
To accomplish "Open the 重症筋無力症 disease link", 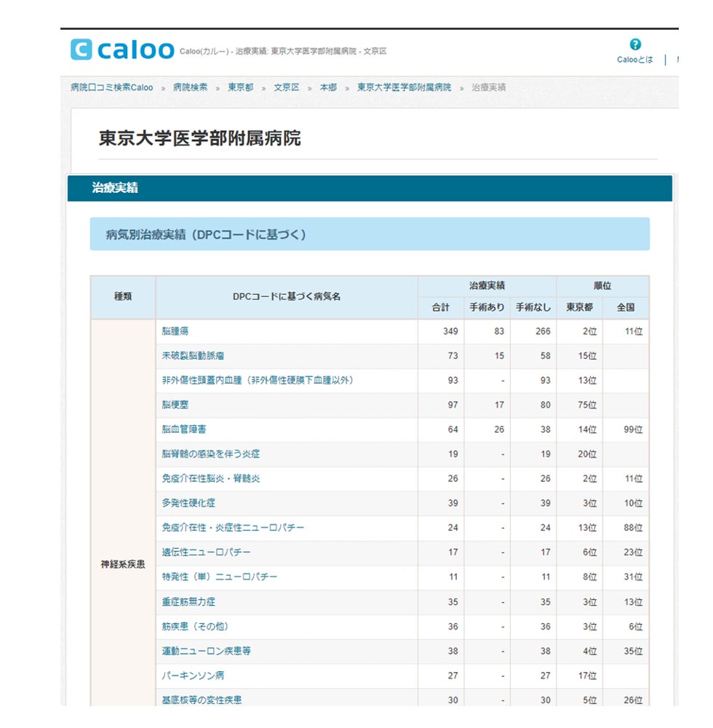I will coord(188,602).
